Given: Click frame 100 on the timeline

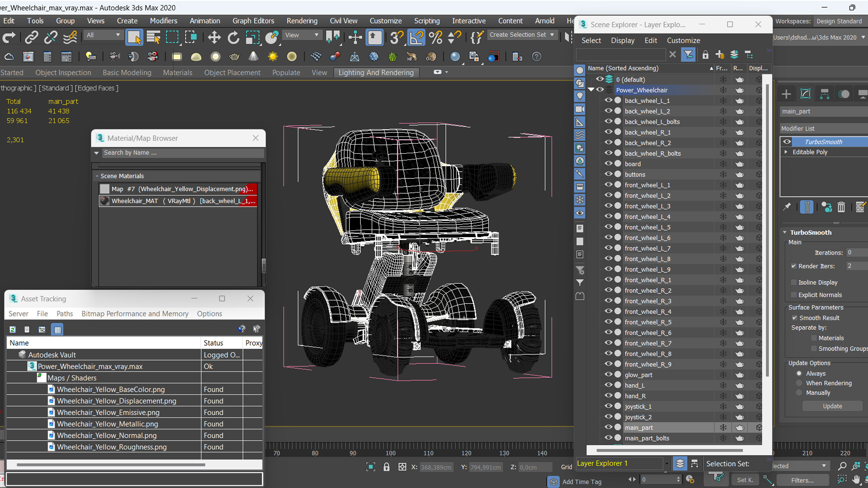Looking at the screenshot, I should (x=391, y=453).
